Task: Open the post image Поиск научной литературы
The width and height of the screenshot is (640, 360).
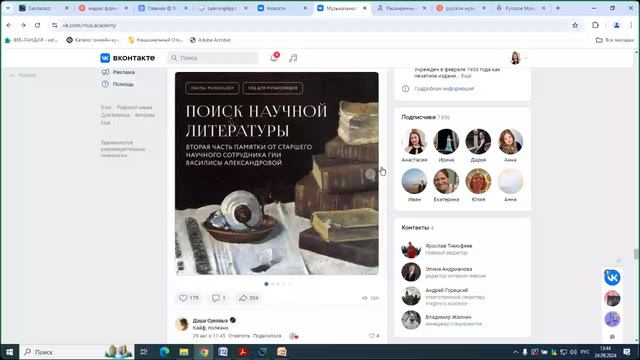Action: coord(277,173)
